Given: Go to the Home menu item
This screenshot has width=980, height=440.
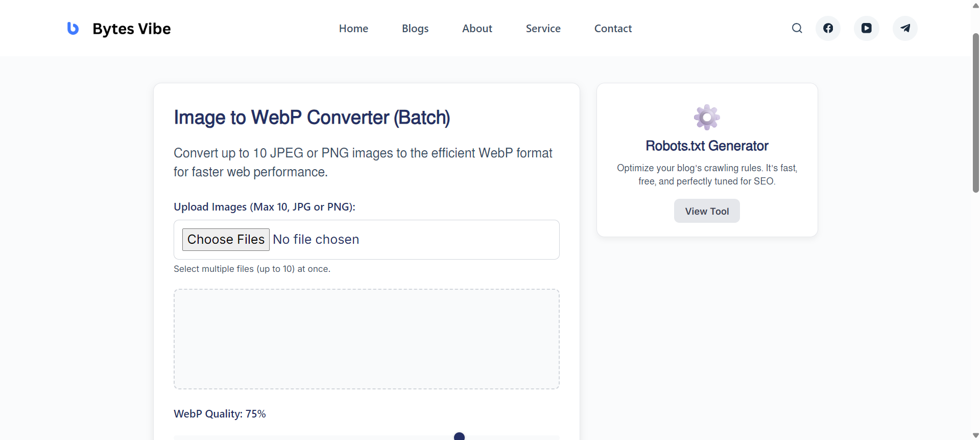Looking at the screenshot, I should (x=353, y=29).
